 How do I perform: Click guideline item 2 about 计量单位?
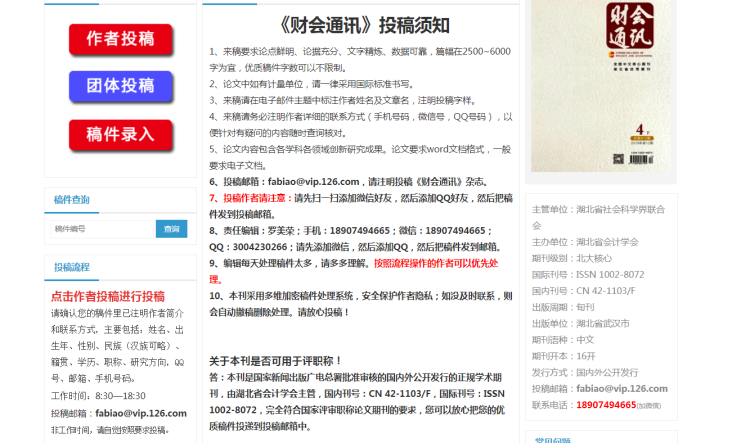coord(311,84)
